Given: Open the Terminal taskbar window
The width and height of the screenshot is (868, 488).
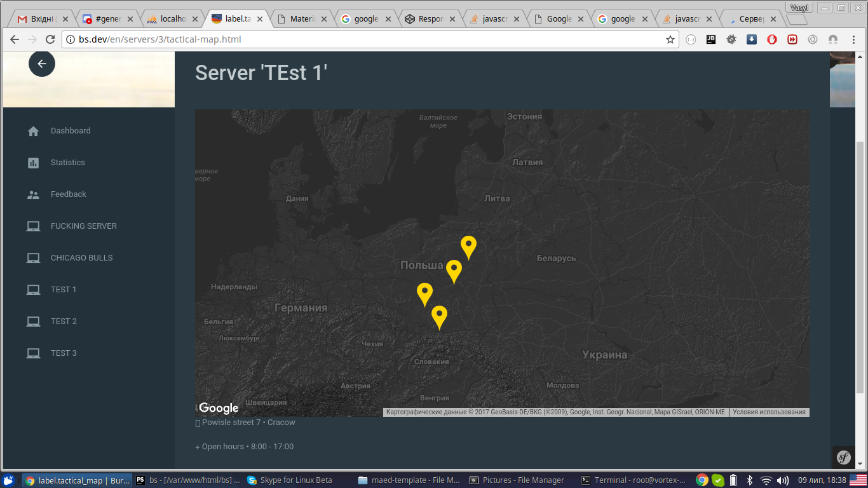Looking at the screenshot, I should 633,480.
